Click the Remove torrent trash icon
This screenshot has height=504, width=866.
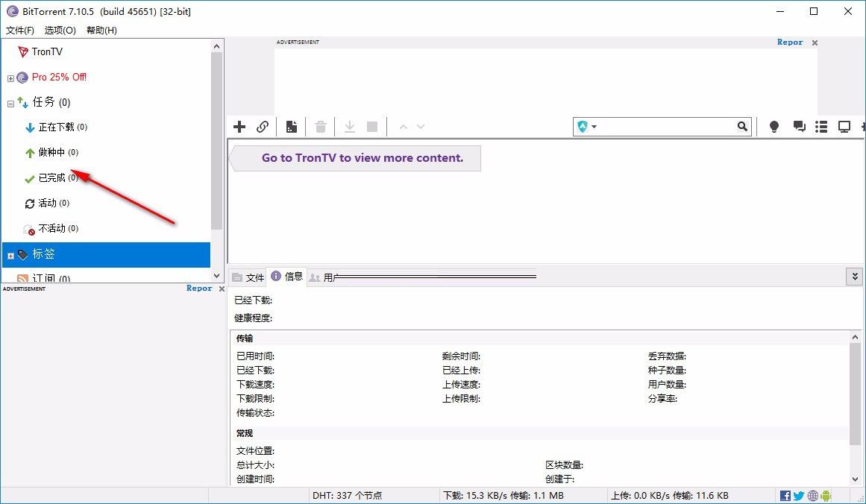pos(321,127)
